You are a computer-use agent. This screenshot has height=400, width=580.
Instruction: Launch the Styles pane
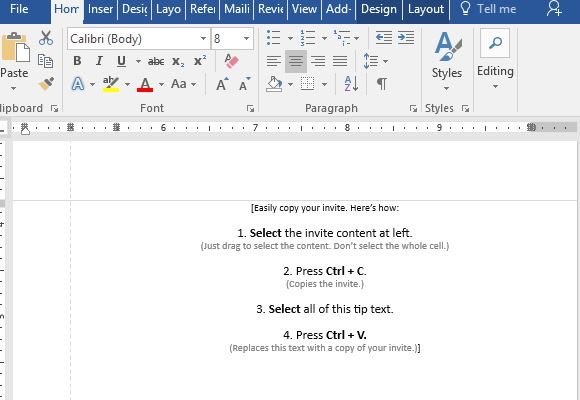pyautogui.click(x=465, y=108)
